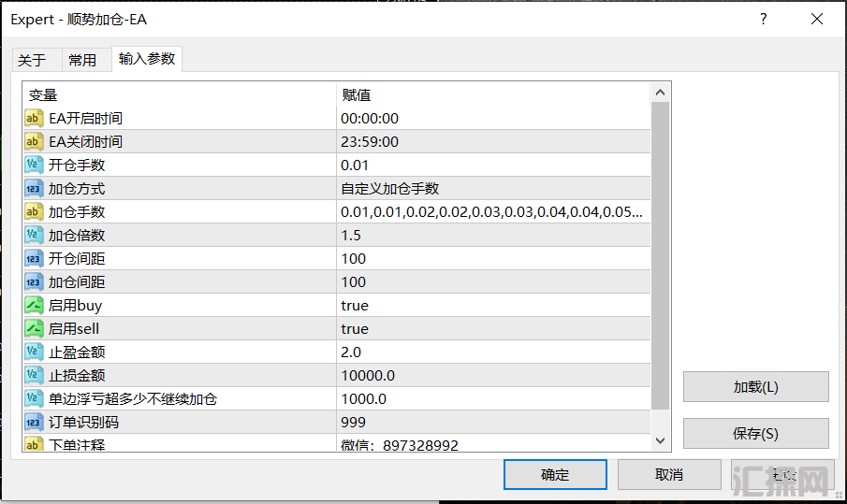Click the string icon beside 加仓手数
Image resolution: width=847 pixels, height=504 pixels.
click(34, 211)
